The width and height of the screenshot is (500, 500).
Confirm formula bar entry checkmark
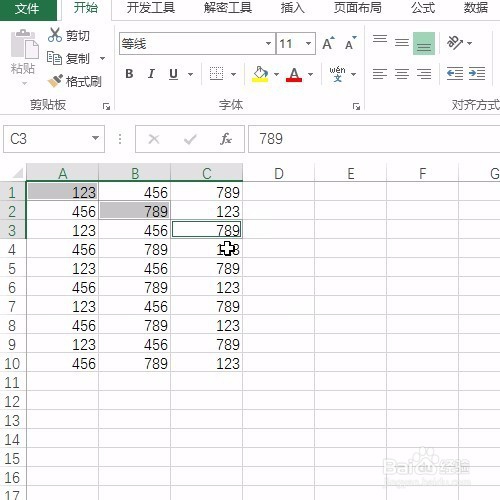pyautogui.click(x=190, y=139)
